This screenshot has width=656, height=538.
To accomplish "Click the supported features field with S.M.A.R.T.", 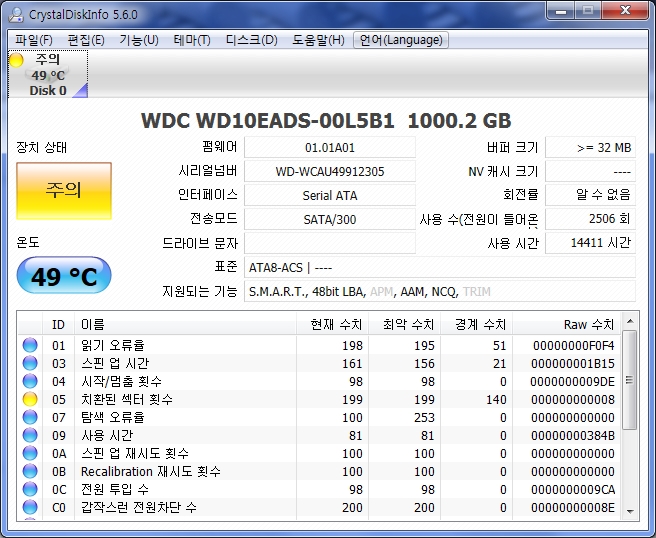I will 440,291.
